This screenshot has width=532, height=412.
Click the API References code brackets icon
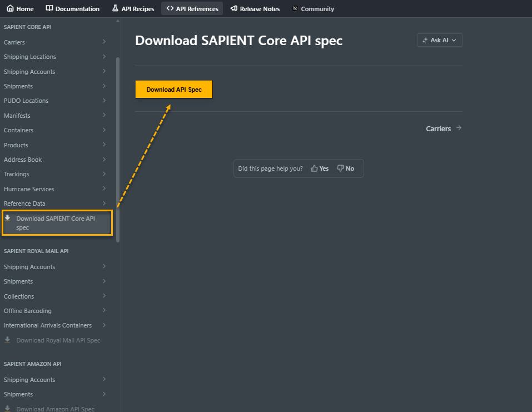point(170,8)
